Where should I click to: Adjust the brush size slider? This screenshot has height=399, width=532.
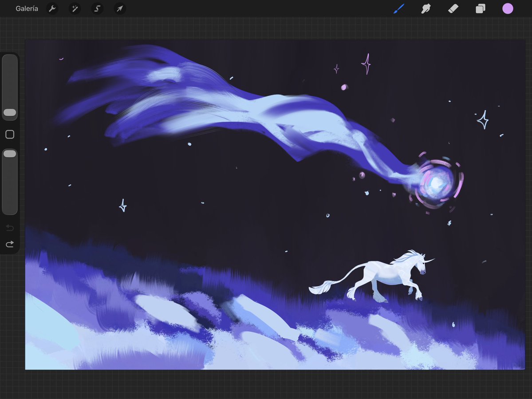[10, 87]
